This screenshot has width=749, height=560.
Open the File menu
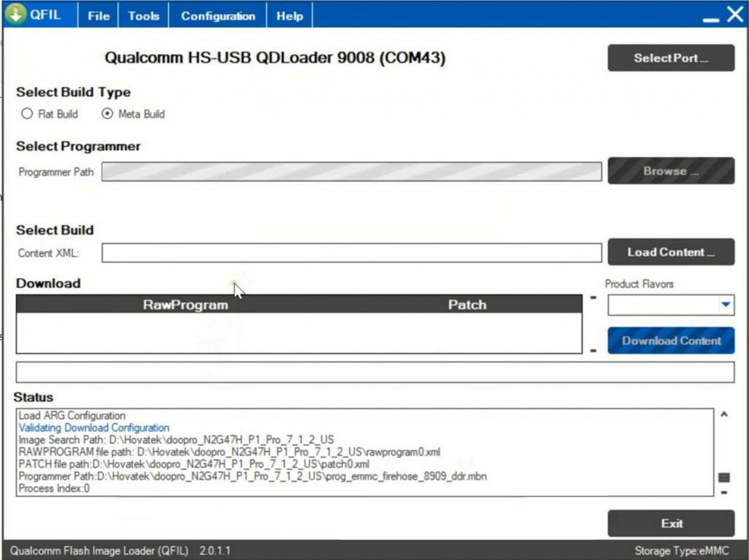pyautogui.click(x=99, y=16)
